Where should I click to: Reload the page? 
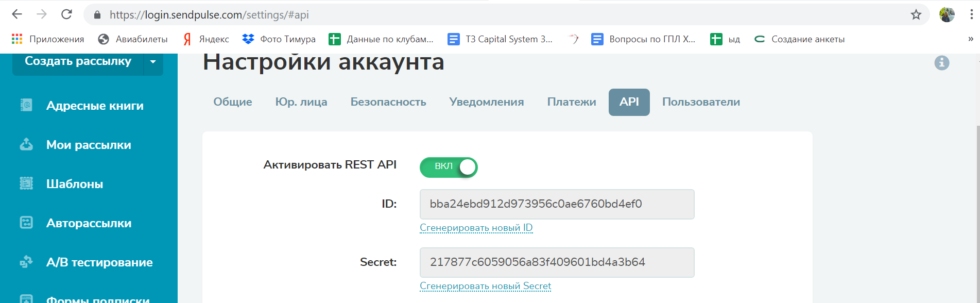click(x=66, y=14)
